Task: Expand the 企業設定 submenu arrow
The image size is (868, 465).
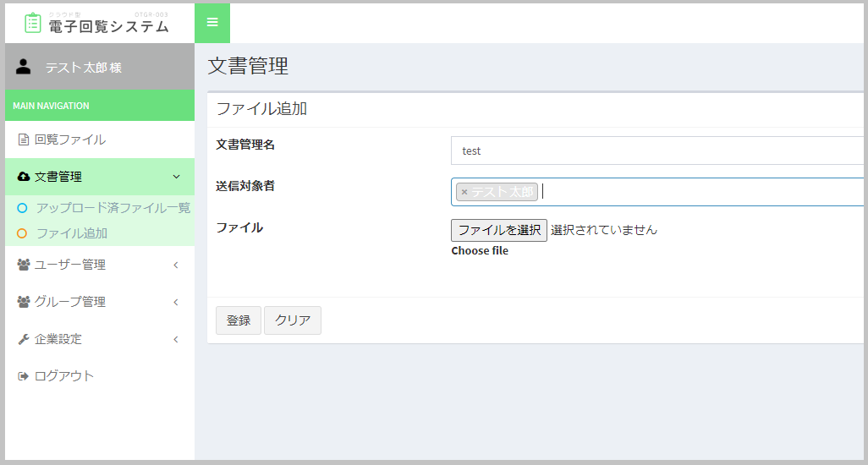Action: coord(176,339)
